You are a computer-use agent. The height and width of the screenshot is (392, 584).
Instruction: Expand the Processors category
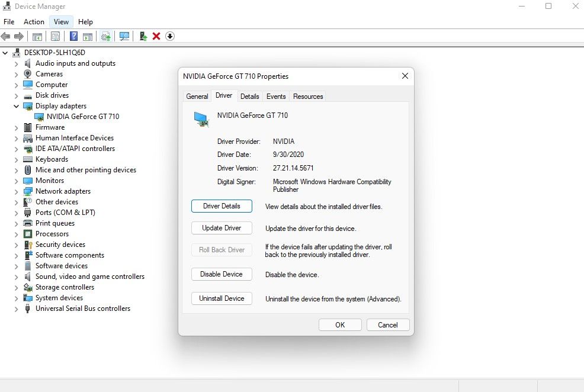click(x=16, y=234)
